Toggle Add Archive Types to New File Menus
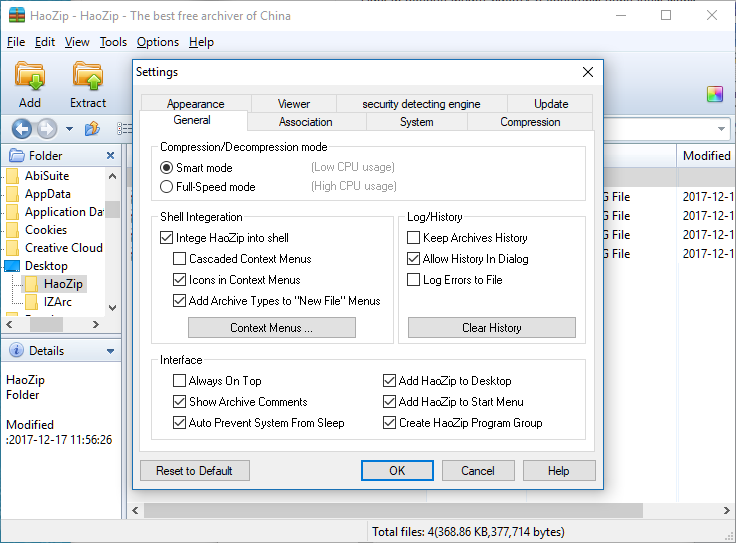Viewport: 736px width, 543px height. [x=179, y=301]
